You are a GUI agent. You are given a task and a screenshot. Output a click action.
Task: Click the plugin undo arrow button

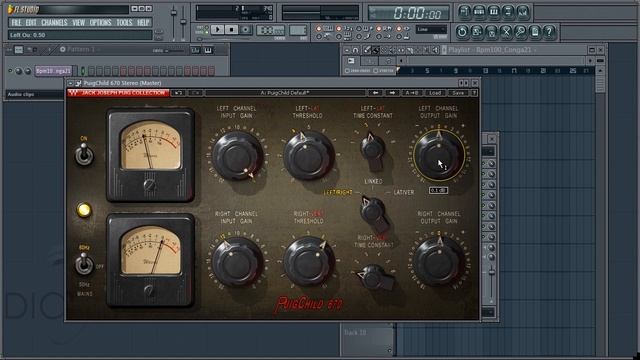tap(178, 93)
